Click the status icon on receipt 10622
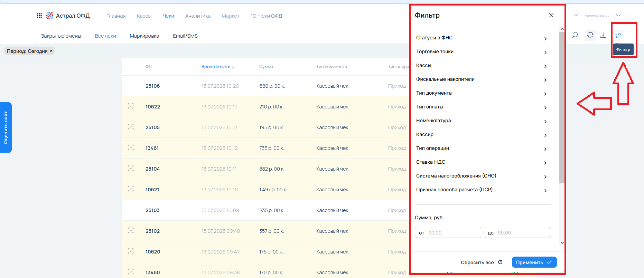Viewport: 644px width, 278px height. 131,106
